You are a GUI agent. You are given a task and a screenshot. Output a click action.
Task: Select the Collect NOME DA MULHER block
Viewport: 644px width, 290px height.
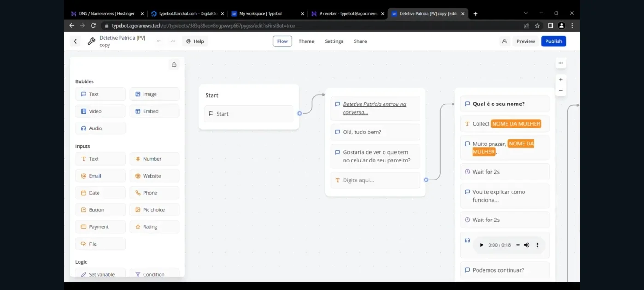[x=505, y=124]
